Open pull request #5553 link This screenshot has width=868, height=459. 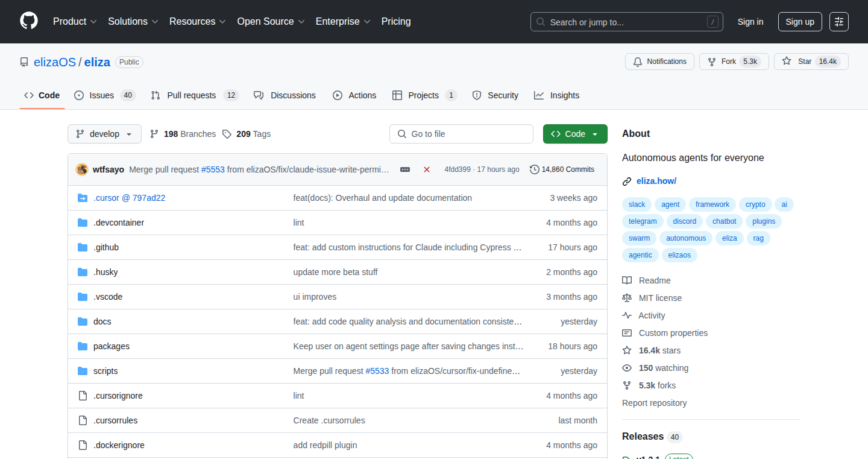(x=213, y=169)
